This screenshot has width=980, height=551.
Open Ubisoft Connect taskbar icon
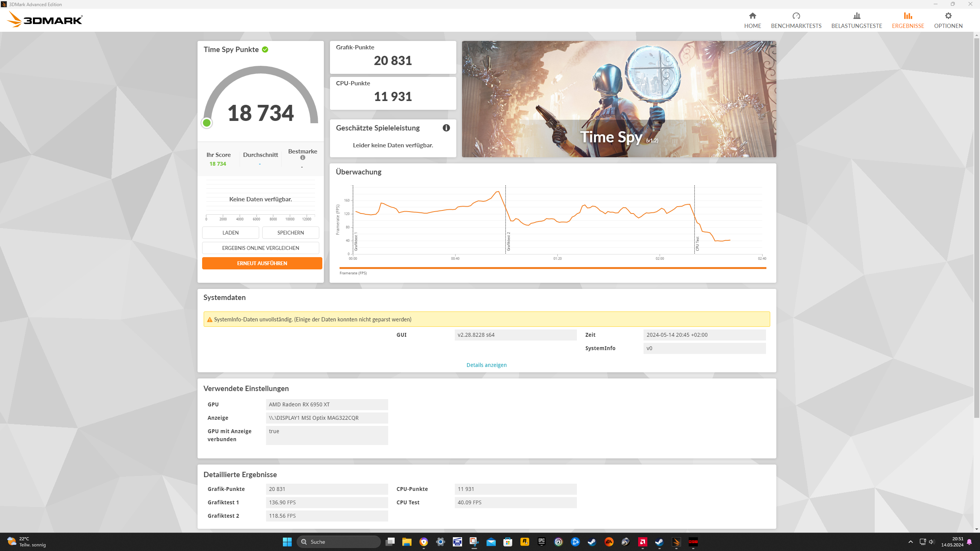coord(558,541)
